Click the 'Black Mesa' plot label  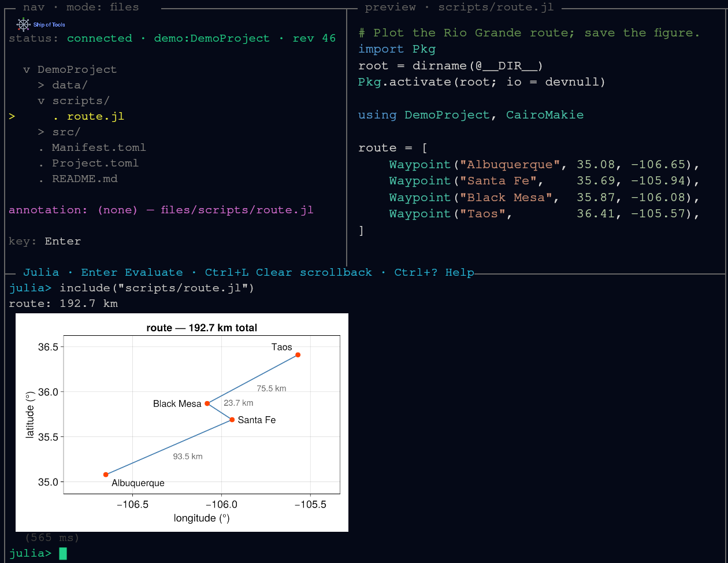[177, 404]
